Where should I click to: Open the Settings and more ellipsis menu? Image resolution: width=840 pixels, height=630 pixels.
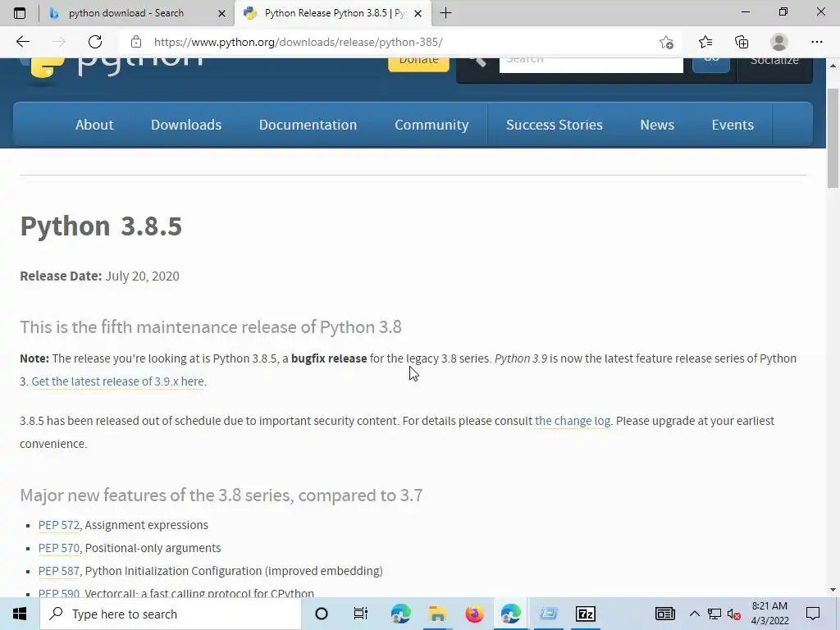816,42
